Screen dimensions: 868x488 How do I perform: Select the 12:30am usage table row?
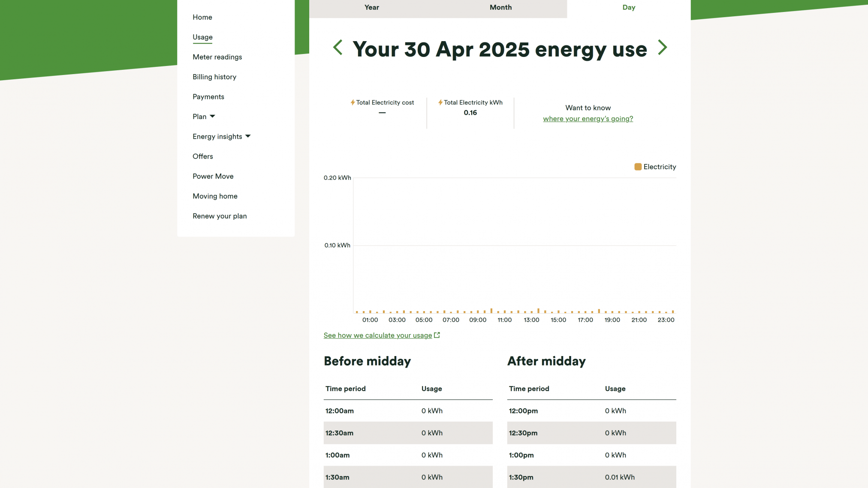(x=407, y=433)
